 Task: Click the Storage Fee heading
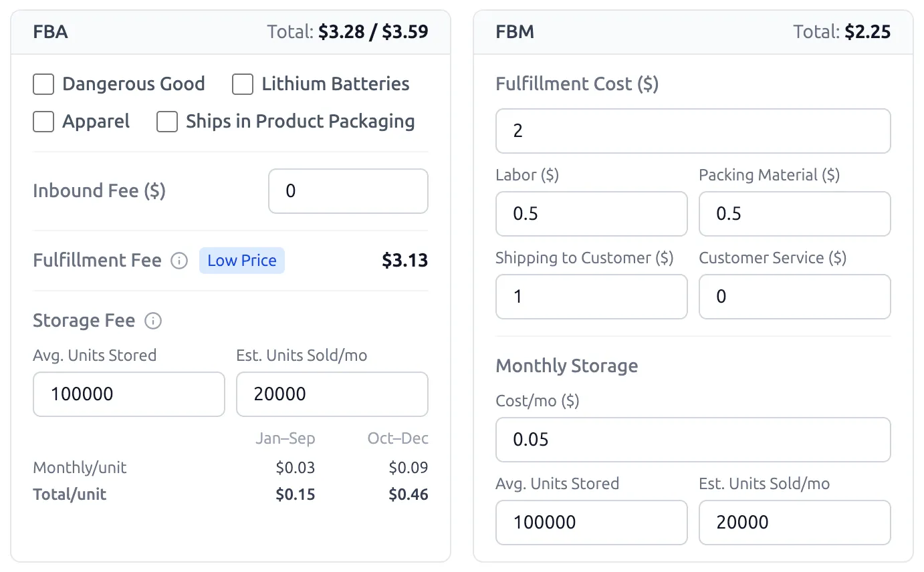(x=84, y=321)
